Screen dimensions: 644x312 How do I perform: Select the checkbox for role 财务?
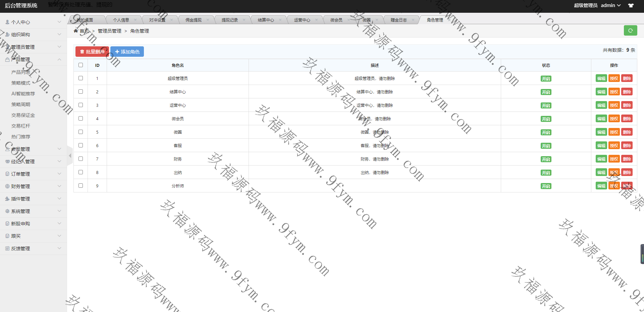click(x=80, y=159)
